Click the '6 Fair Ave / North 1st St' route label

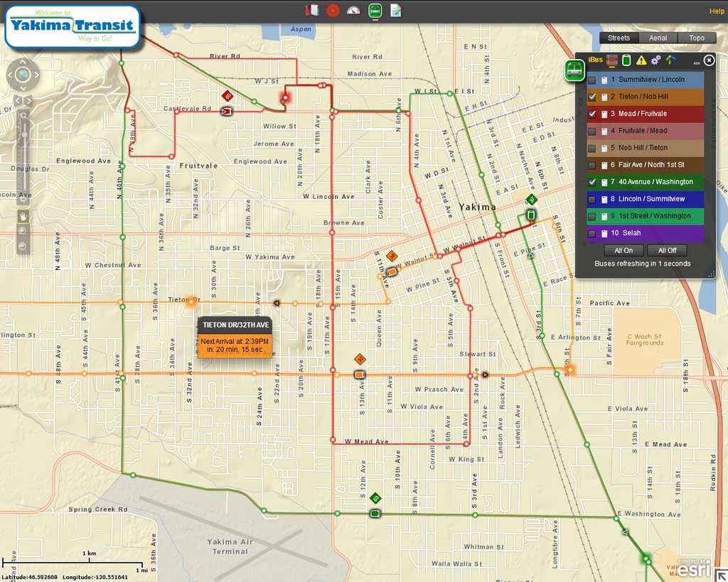tap(647, 165)
